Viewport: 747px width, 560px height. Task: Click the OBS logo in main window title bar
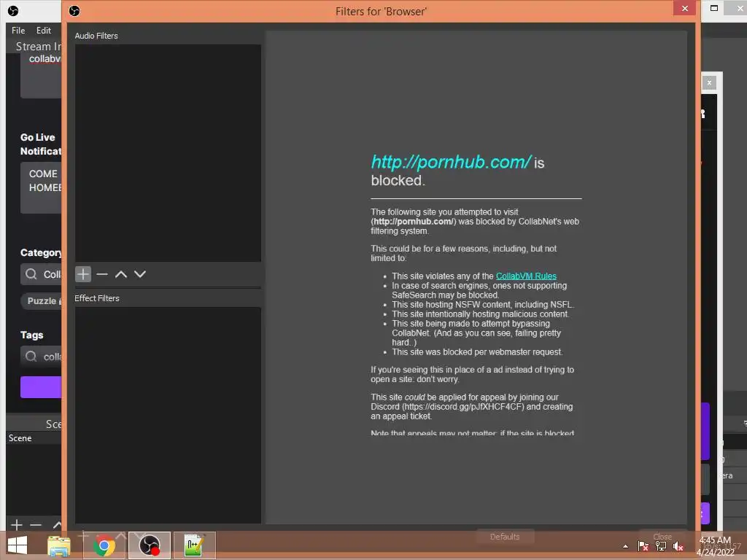(13, 10)
